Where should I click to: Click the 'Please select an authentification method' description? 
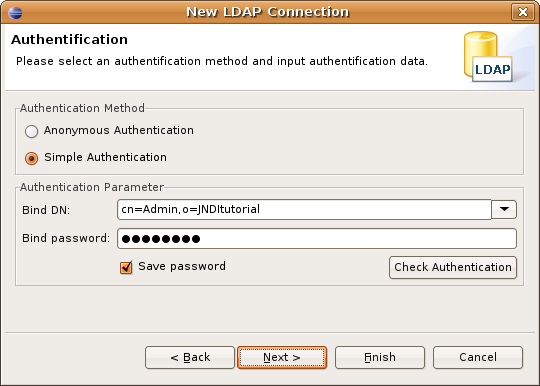tap(222, 61)
